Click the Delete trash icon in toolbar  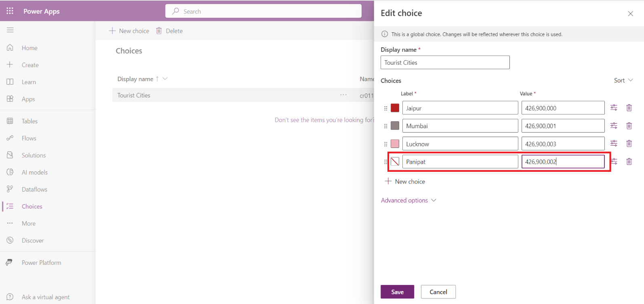[159, 31]
